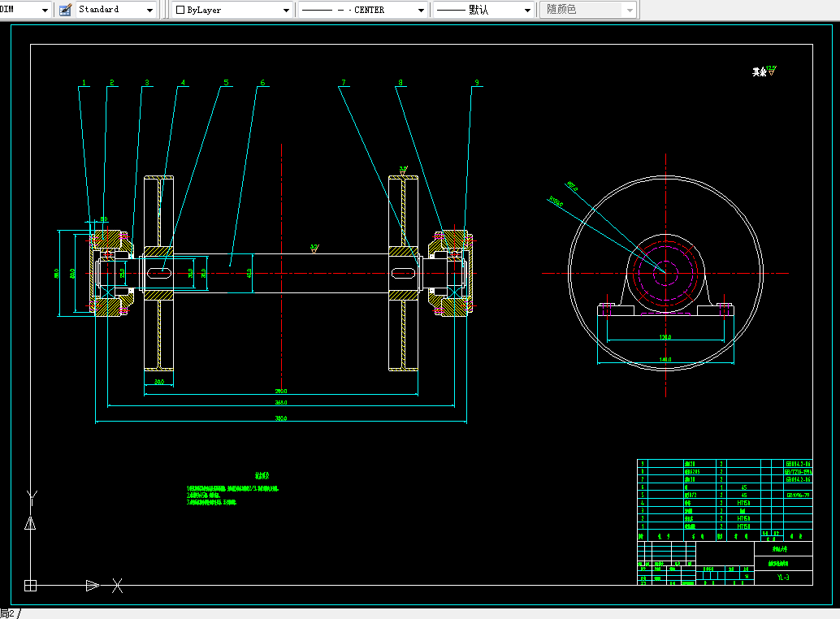
Task: Switch to the 布局2 layout tab
Action: 8,613
